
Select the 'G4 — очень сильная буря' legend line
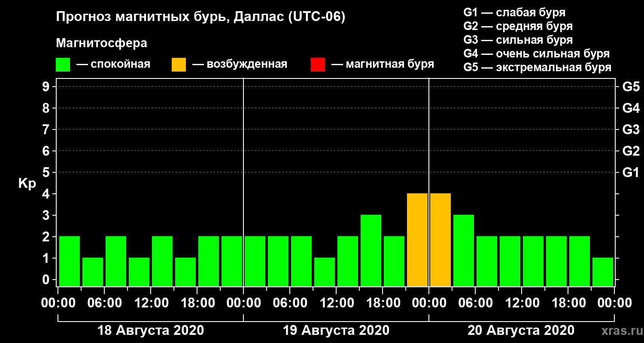(536, 54)
